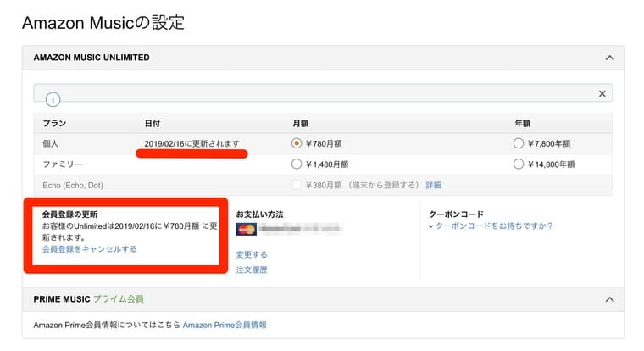
Task: Click the 年額 column header
Action: (x=523, y=123)
